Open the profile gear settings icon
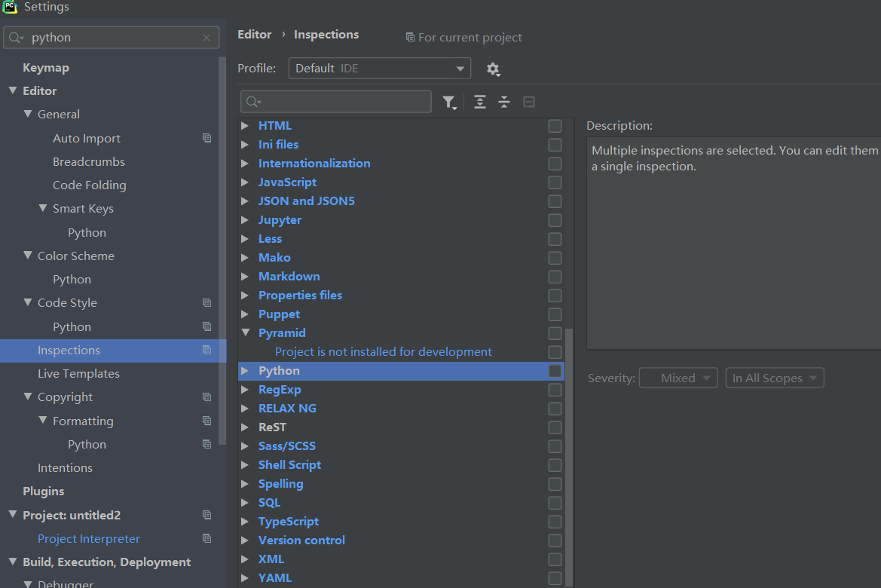Viewport: 881px width, 588px height. pos(493,69)
